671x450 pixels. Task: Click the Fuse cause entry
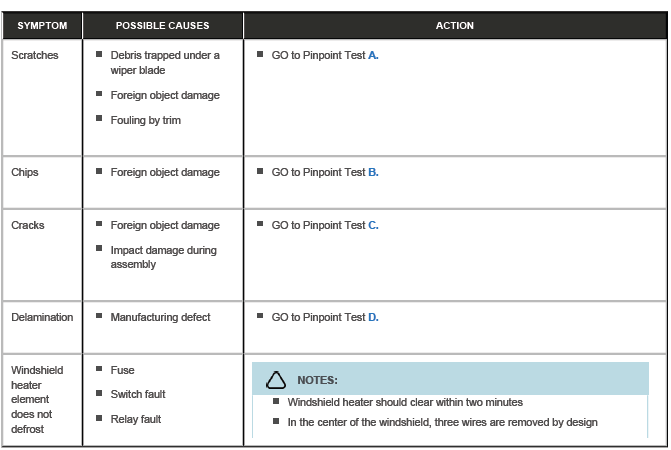(123, 371)
